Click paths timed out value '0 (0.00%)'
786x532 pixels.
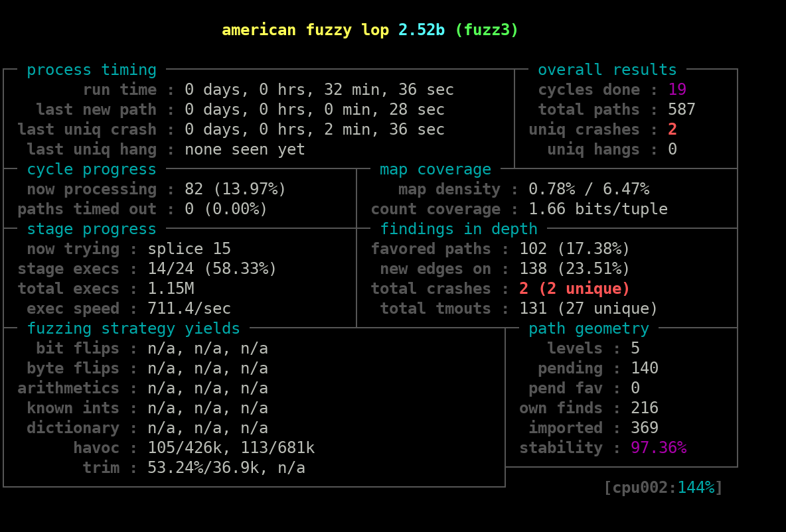tap(226, 209)
